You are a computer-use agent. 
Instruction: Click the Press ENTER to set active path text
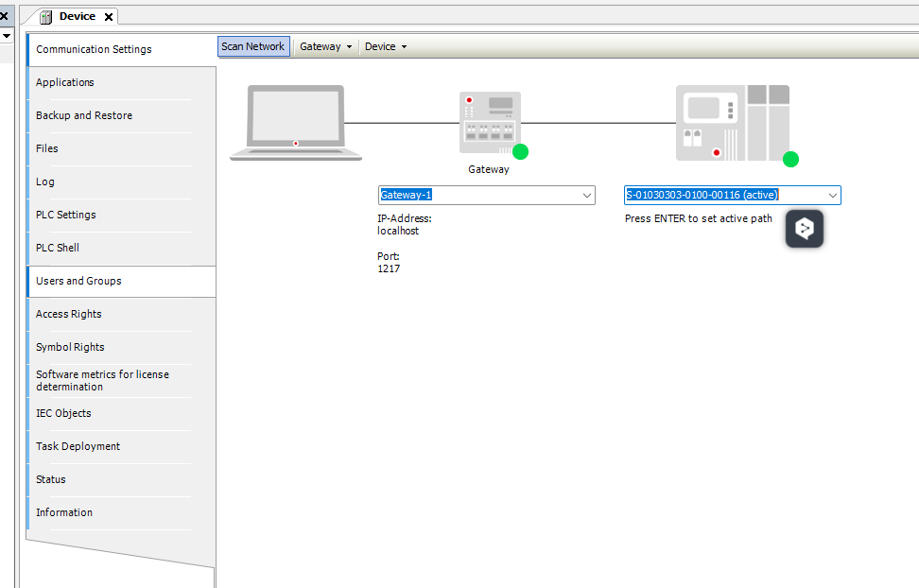coord(699,218)
